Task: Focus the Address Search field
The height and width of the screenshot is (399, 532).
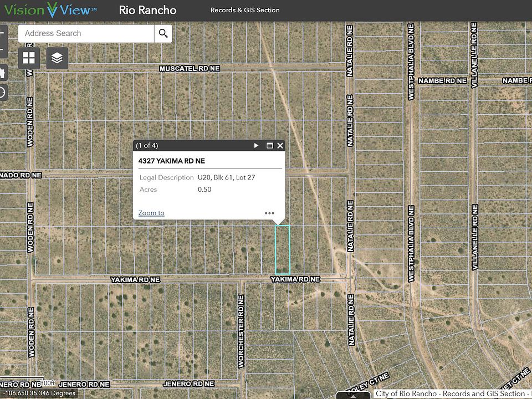Action: [x=86, y=33]
